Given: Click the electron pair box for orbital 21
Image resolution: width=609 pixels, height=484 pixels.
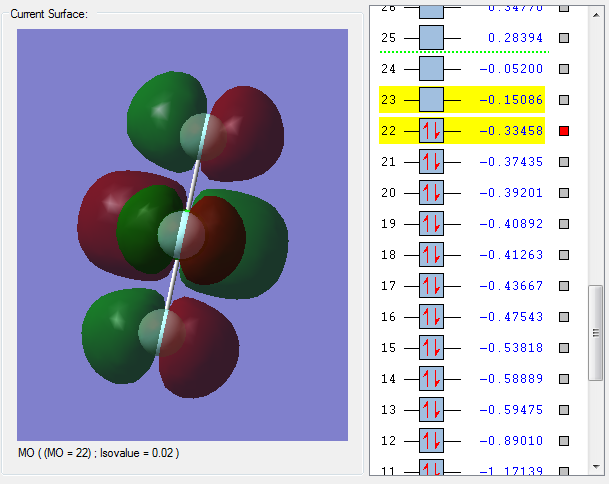Looking at the screenshot, I should click(431, 162).
